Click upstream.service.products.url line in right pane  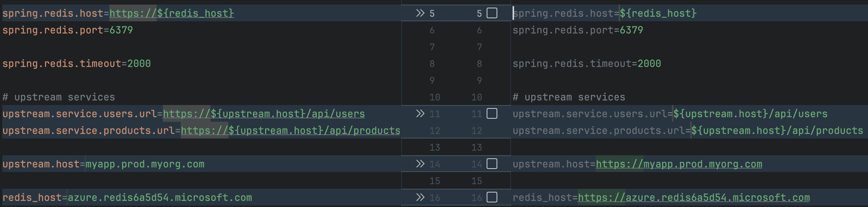[x=687, y=131]
